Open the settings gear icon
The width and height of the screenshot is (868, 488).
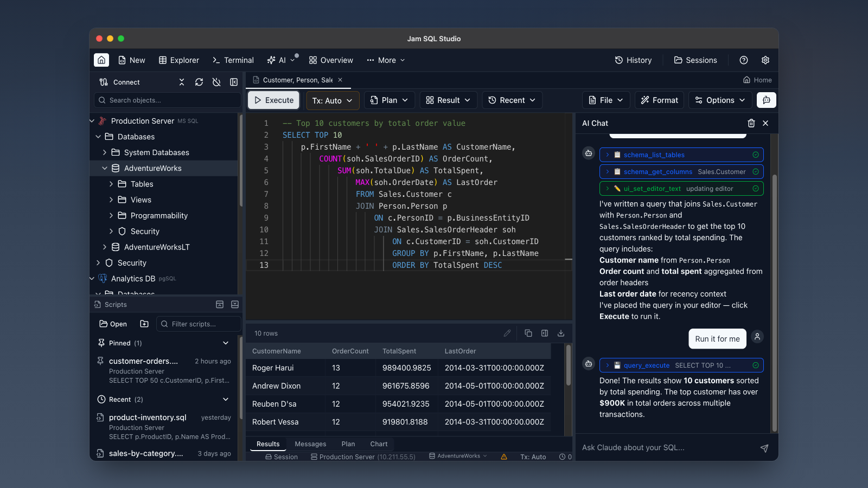[765, 60]
